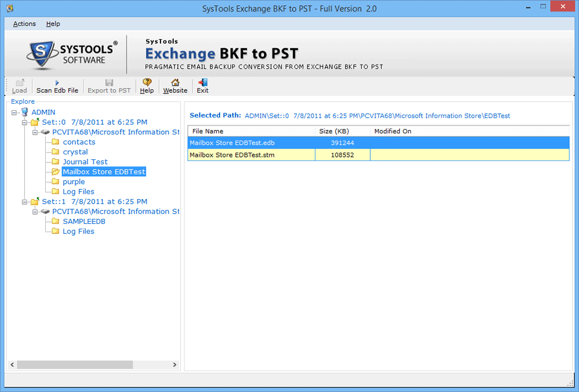This screenshot has width=579, height=392.
Task: Collapse the ADMIN root node
Action: 14,113
